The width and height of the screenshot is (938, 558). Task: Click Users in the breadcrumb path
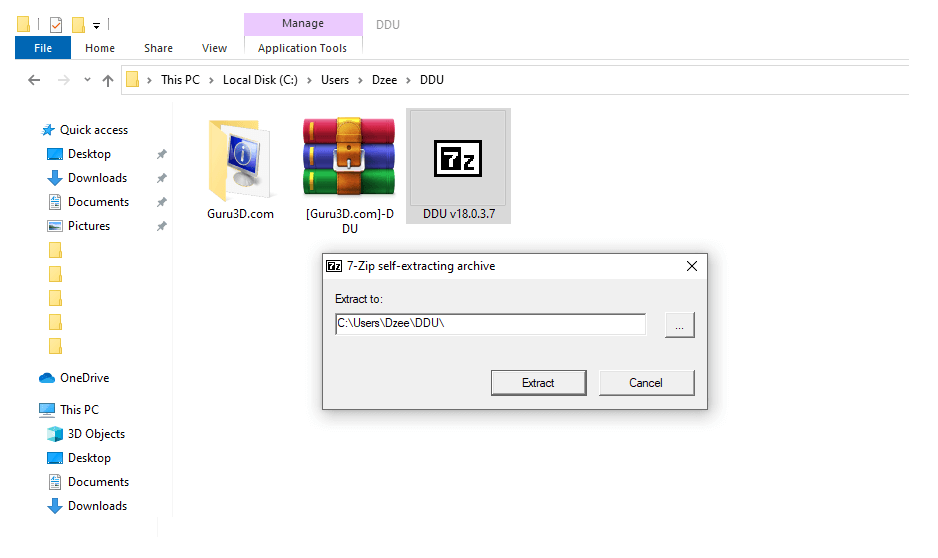pyautogui.click(x=334, y=80)
